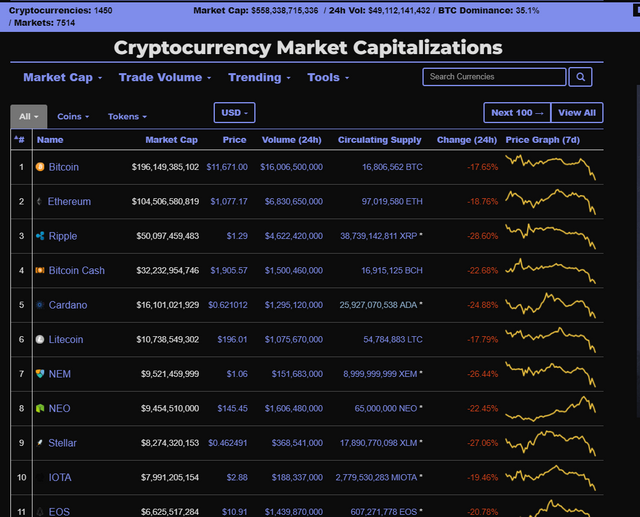Sort by Price column header
Screen dimensions: 640x517
tap(234, 140)
